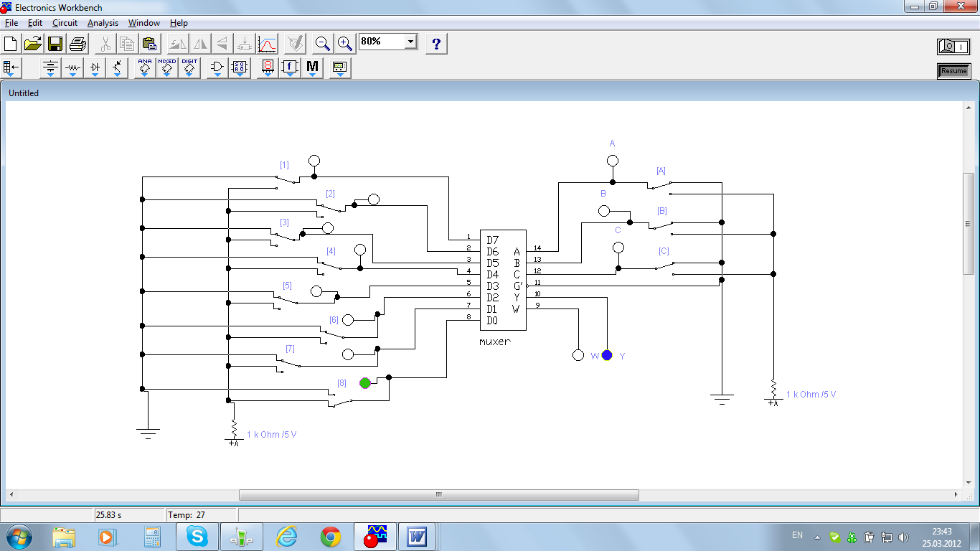The image size is (980, 551).
Task: Open the Mixed ICs parts bin
Action: pos(167,68)
